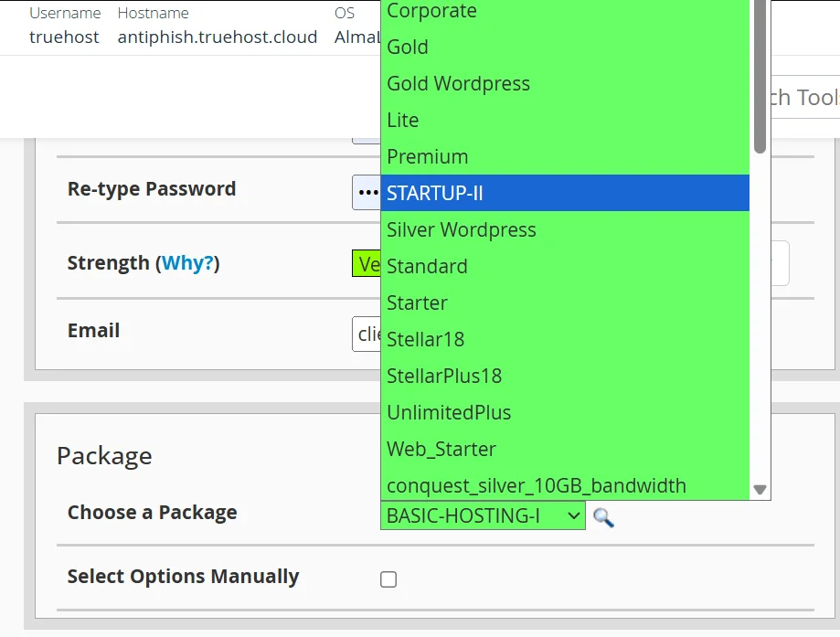Image resolution: width=840 pixels, height=637 pixels.
Task: Select Gold Wordpress from the list
Action: (564, 83)
